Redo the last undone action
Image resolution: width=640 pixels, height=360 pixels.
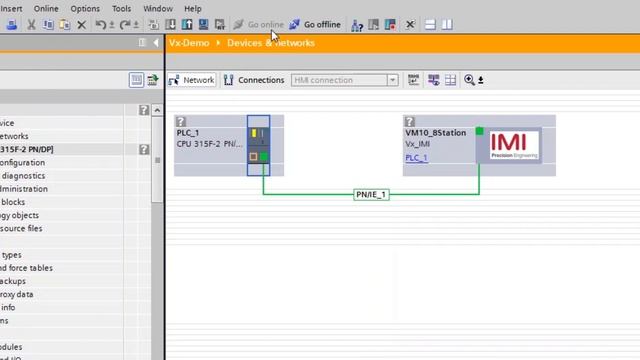pyautogui.click(x=125, y=24)
